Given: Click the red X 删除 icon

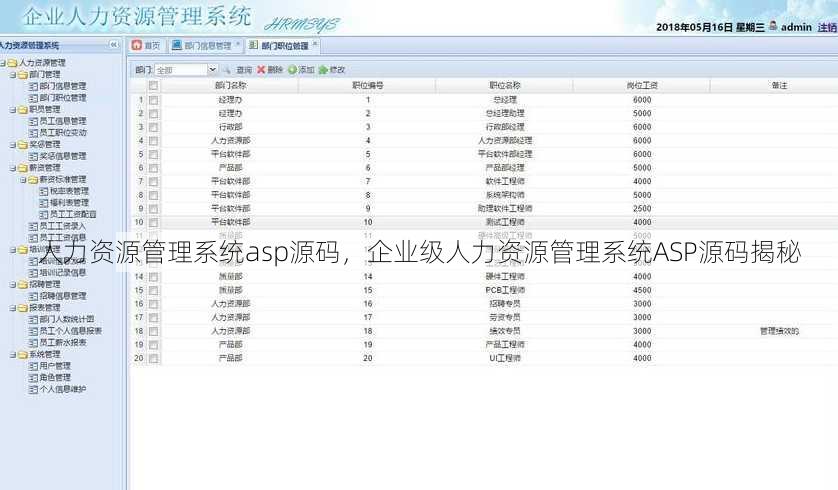Looking at the screenshot, I should tap(261, 70).
